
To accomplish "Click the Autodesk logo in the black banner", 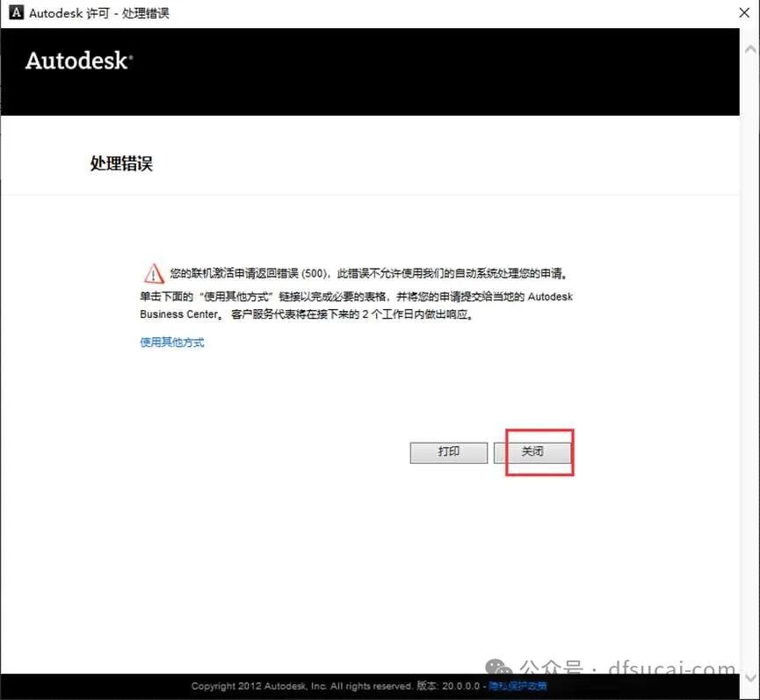I will 79,61.
